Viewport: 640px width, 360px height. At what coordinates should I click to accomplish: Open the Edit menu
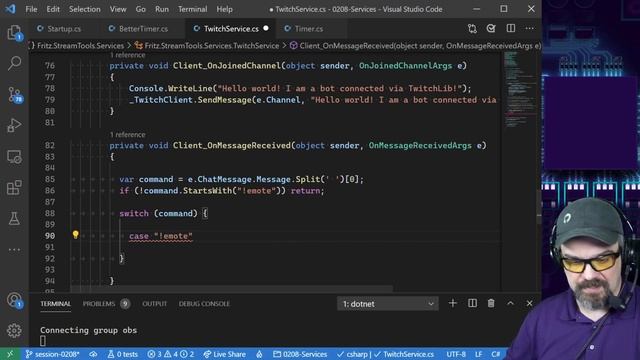pyautogui.click(x=53, y=9)
